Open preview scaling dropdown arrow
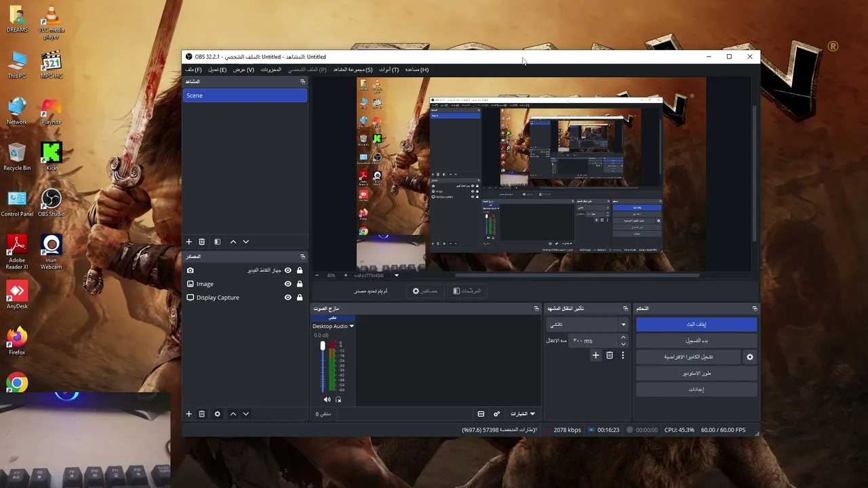 [x=397, y=275]
